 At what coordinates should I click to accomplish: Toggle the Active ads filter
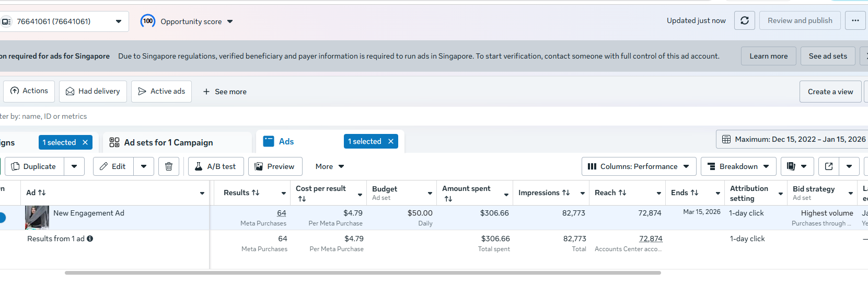click(x=161, y=91)
